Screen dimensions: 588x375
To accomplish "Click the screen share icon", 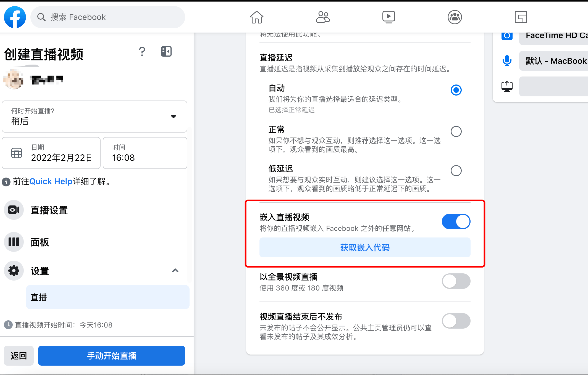I will click(x=507, y=86).
